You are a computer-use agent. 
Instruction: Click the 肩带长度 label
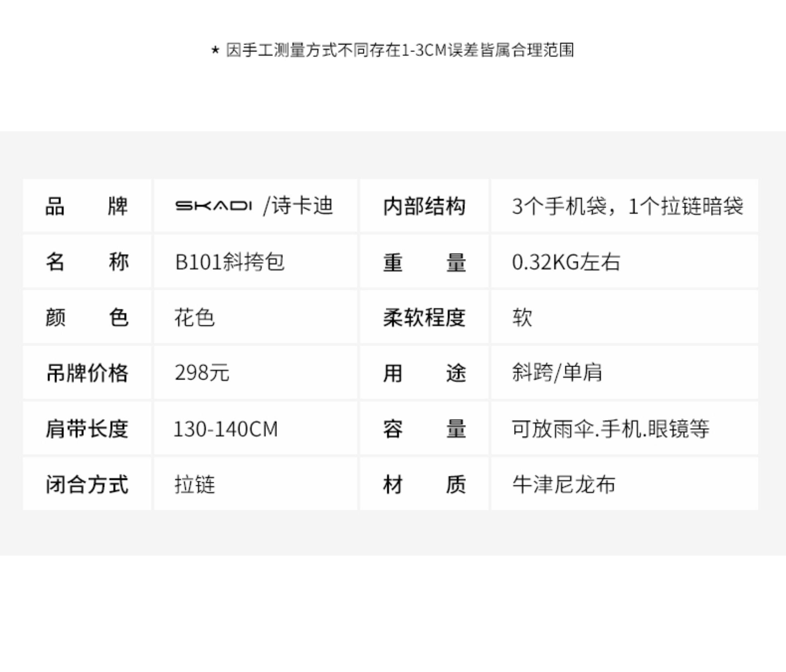click(87, 429)
